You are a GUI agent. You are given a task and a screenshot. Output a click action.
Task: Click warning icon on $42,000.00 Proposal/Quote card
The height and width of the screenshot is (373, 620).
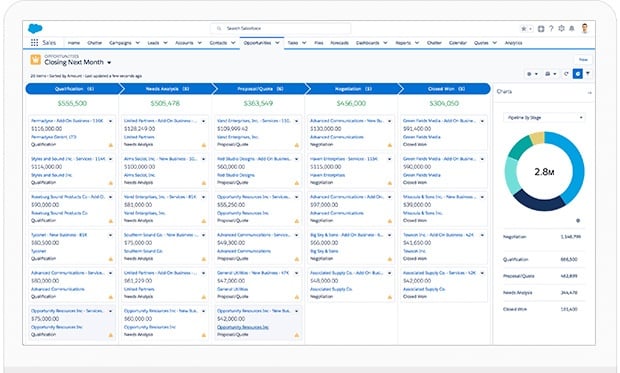pyautogui.click(x=297, y=335)
